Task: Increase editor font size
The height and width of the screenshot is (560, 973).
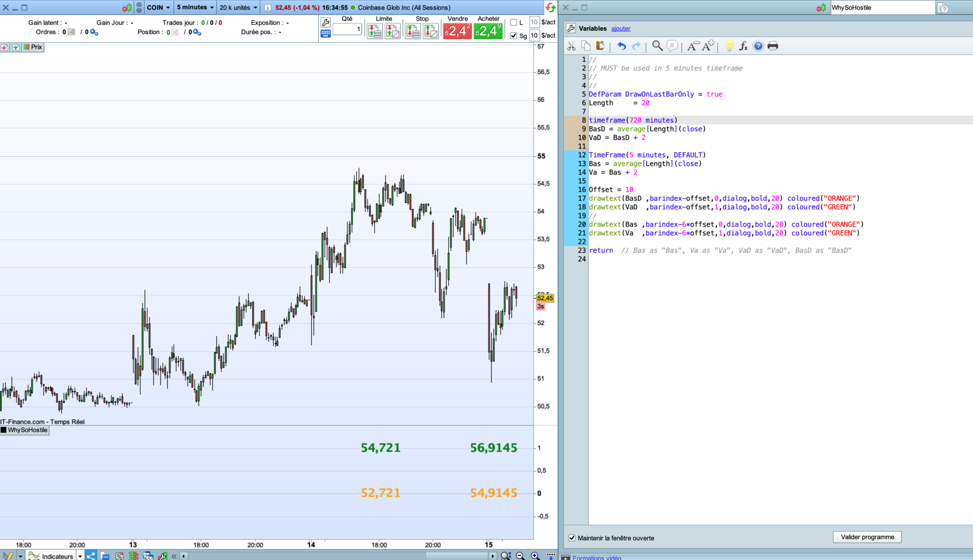Action: 708,46
